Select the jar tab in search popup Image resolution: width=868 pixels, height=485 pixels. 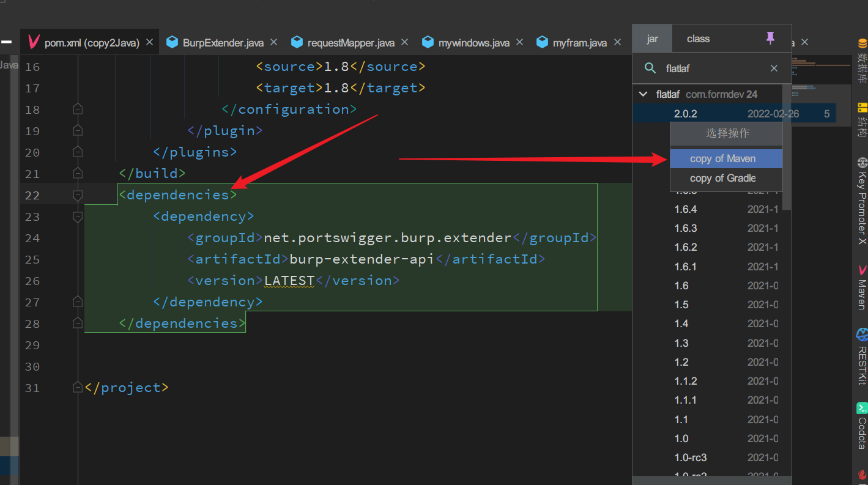(652, 39)
